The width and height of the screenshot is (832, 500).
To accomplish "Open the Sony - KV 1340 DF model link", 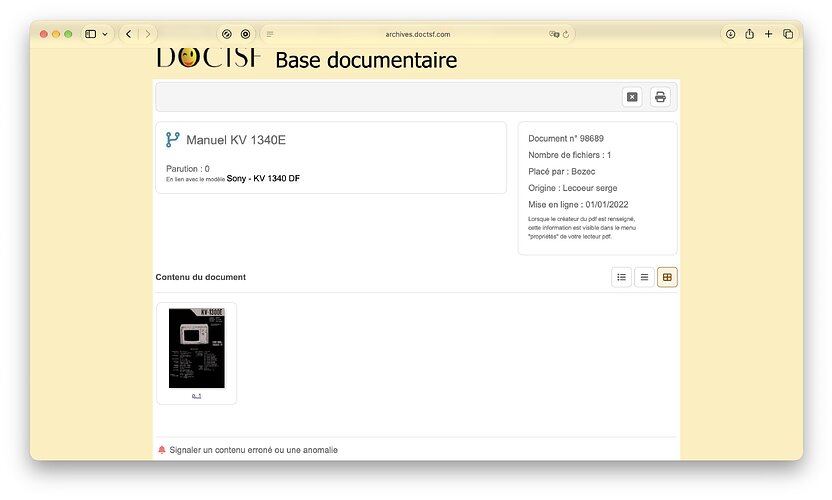I will click(263, 178).
